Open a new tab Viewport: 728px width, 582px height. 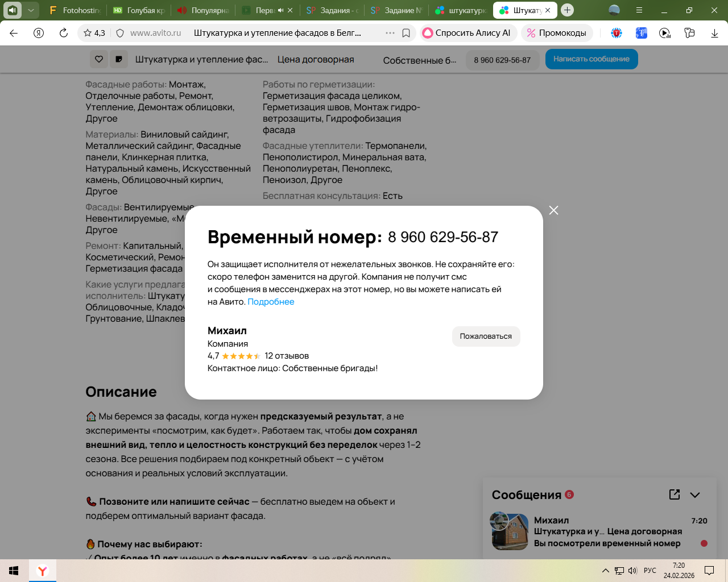[567, 10]
